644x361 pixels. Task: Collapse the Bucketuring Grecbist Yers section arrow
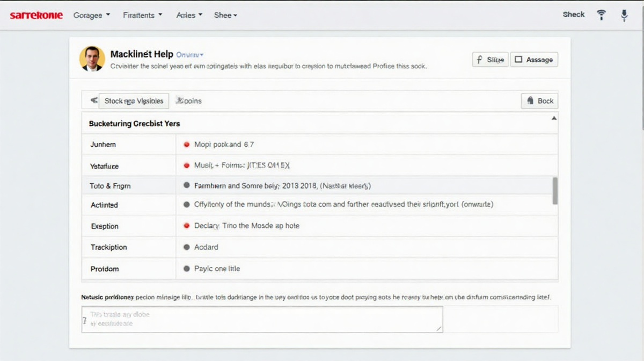554,118
